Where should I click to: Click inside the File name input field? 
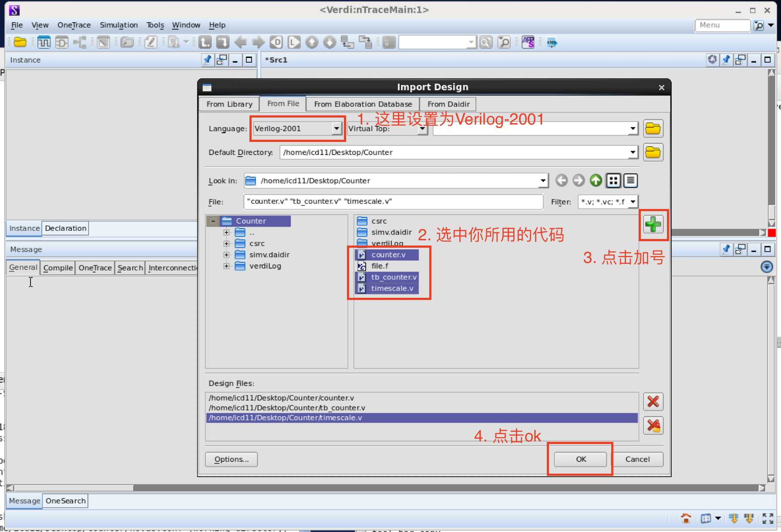392,202
